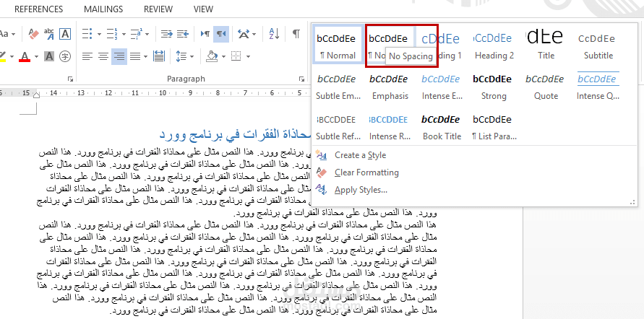
Task: Sort text with the A-Z icon
Action: pyautogui.click(x=274, y=34)
